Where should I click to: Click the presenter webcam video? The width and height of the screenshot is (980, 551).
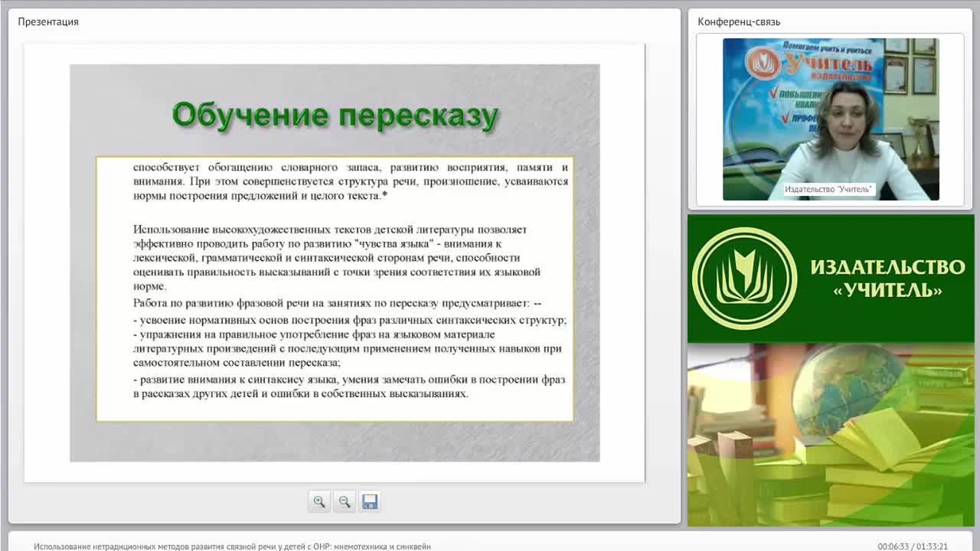tap(831, 119)
